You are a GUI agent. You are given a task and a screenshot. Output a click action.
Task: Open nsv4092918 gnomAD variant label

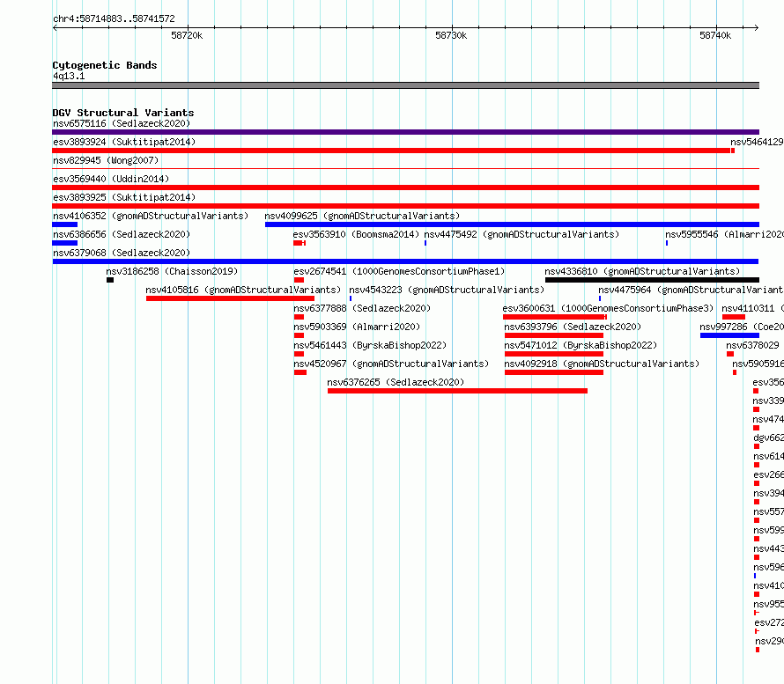pos(602,364)
